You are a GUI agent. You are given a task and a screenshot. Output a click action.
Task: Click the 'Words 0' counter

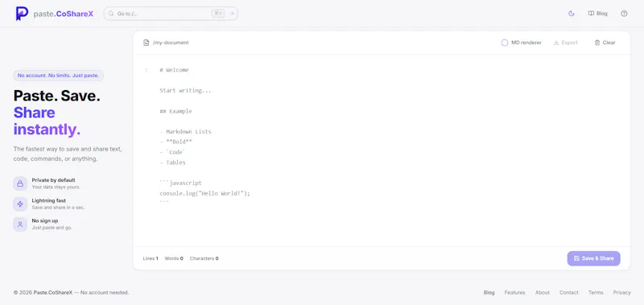click(174, 258)
